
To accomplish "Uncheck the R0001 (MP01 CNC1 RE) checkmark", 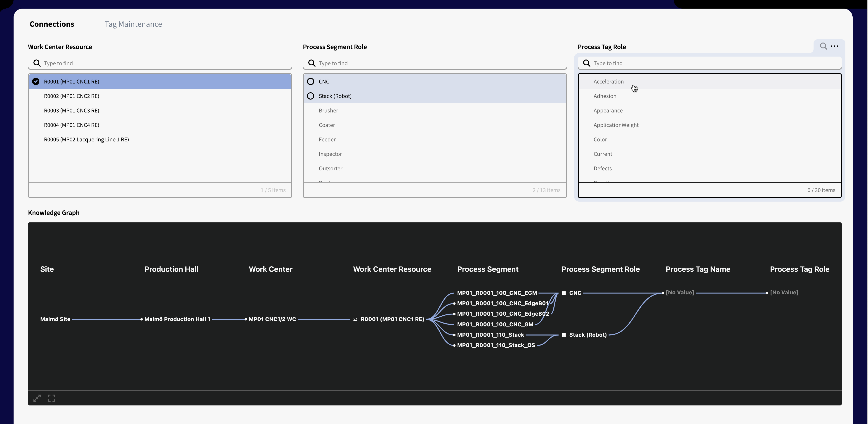I will point(36,82).
